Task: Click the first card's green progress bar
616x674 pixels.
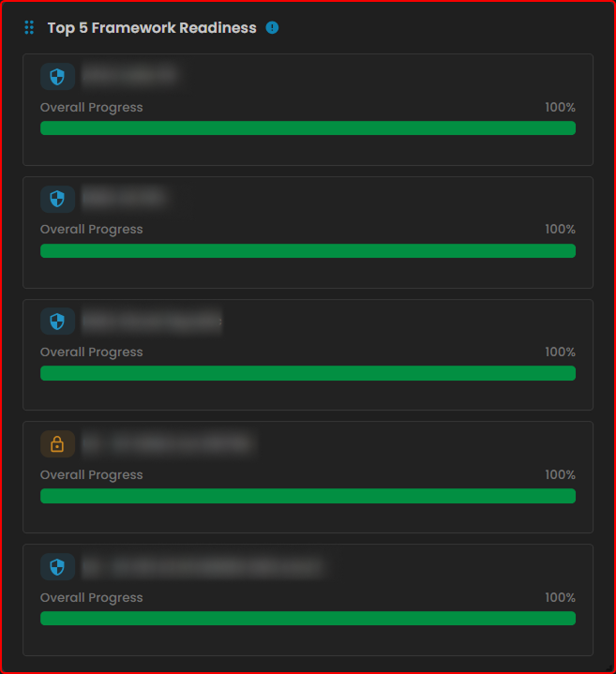Action: (308, 128)
